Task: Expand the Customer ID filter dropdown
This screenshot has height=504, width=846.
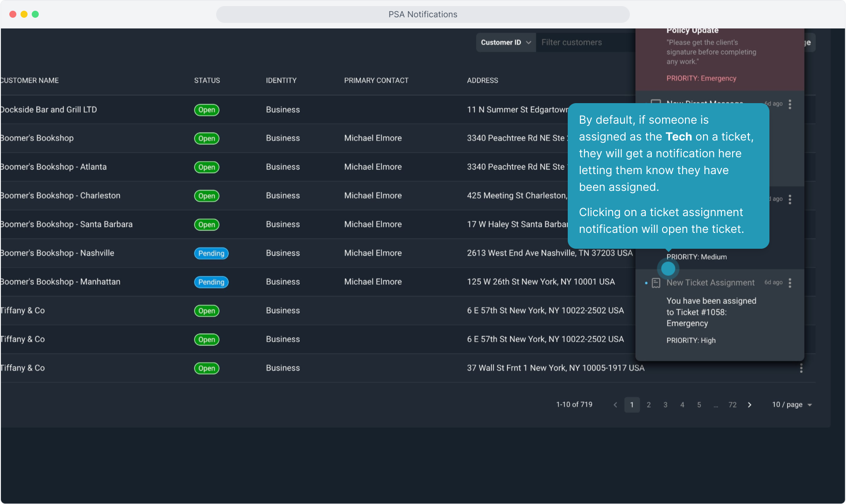Action: pos(506,42)
